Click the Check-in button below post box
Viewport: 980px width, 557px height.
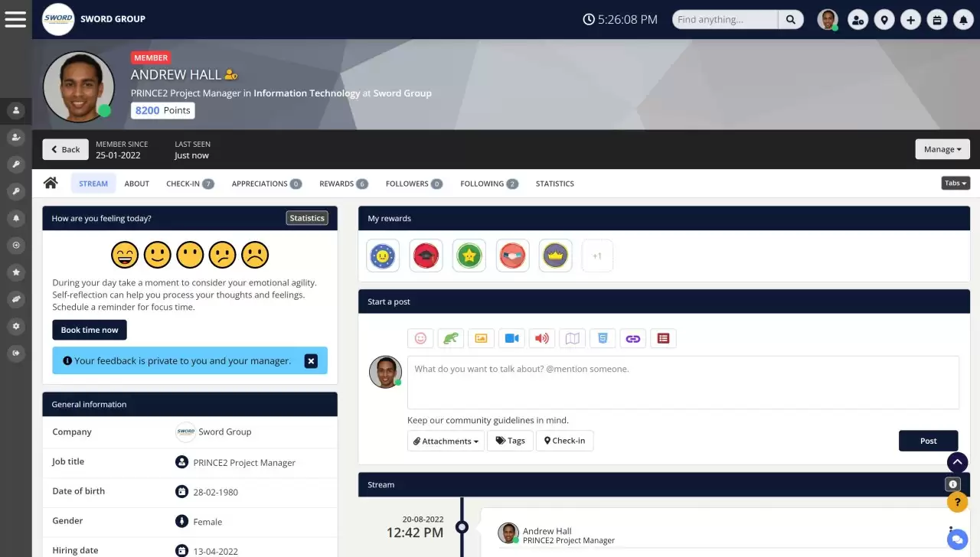click(564, 441)
